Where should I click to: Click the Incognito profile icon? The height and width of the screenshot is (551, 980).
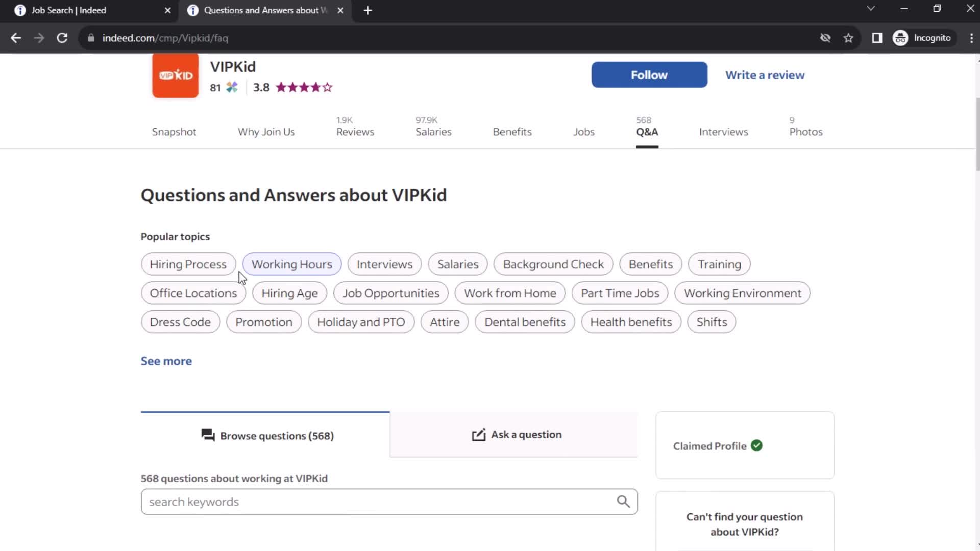tap(900, 38)
